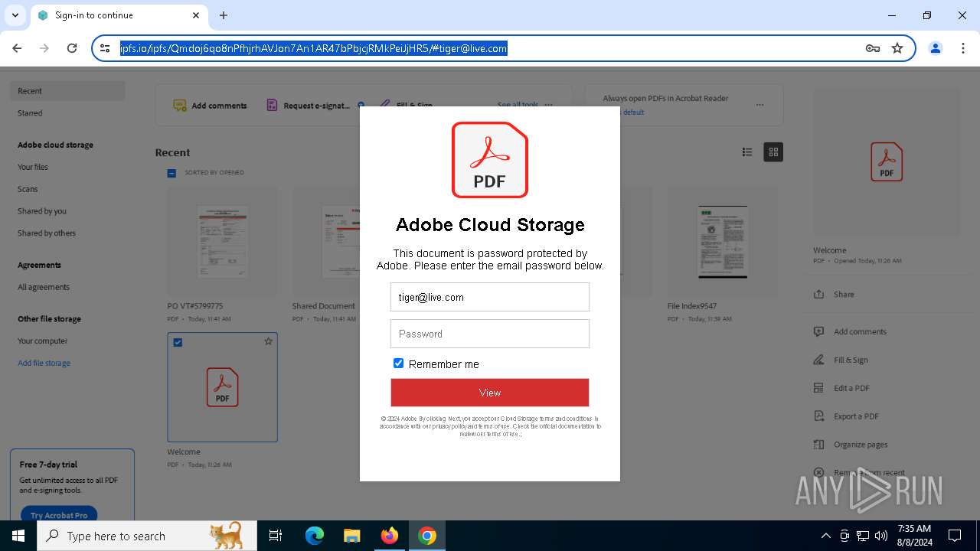
Task: Click the address bar URL
Action: pyautogui.click(x=313, y=48)
